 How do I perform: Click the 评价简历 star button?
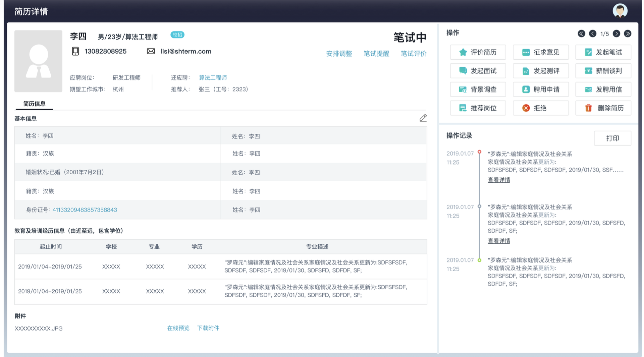tap(478, 52)
